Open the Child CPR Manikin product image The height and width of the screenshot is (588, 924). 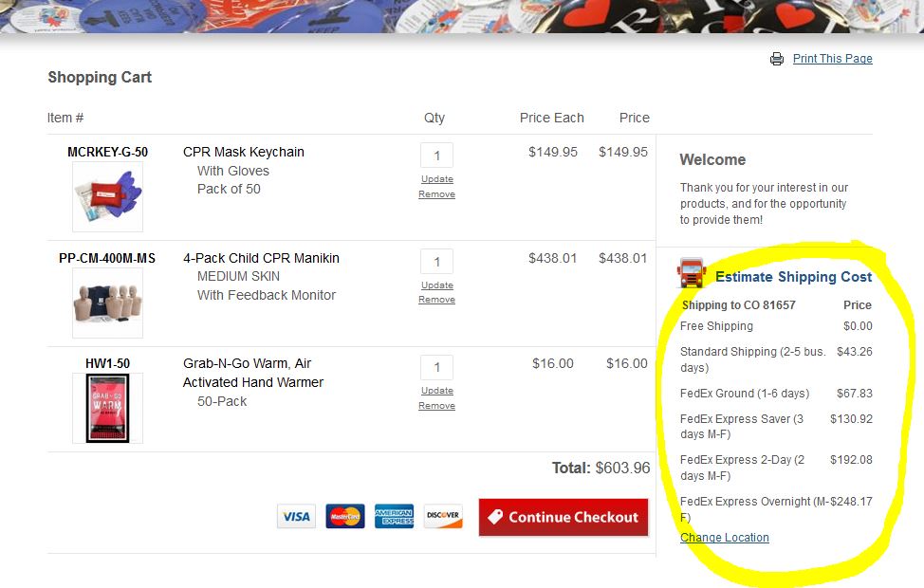[x=107, y=303]
